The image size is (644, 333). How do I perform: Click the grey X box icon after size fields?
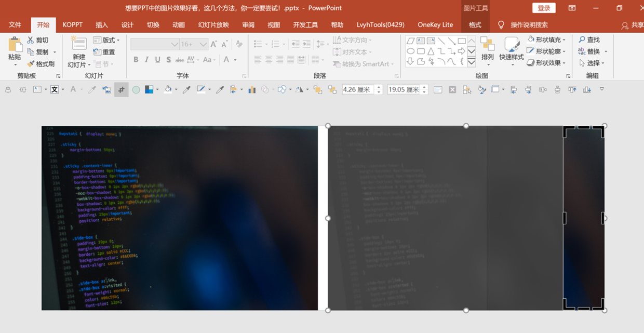(452, 90)
